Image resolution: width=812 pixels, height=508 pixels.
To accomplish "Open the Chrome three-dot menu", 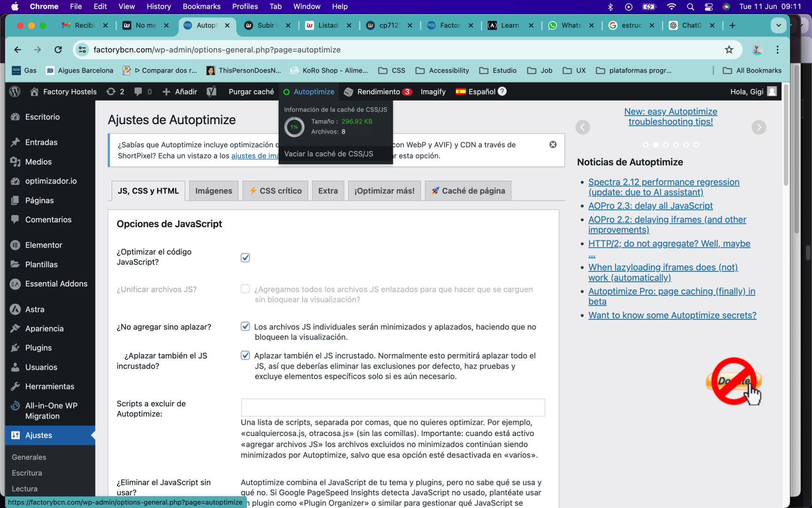I will click(x=778, y=50).
